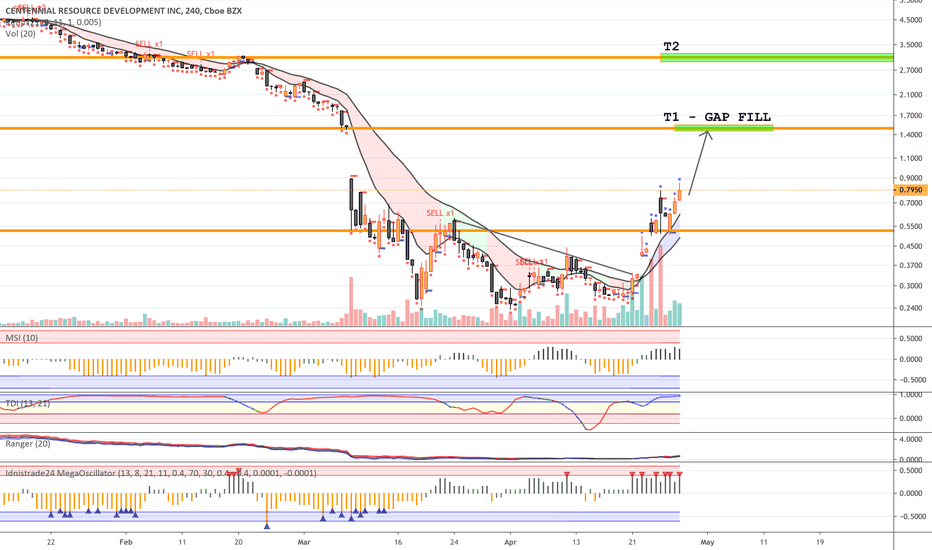Select the orange horizontal line near 0.5500
The image size is (932, 550).
pyautogui.click(x=446, y=231)
